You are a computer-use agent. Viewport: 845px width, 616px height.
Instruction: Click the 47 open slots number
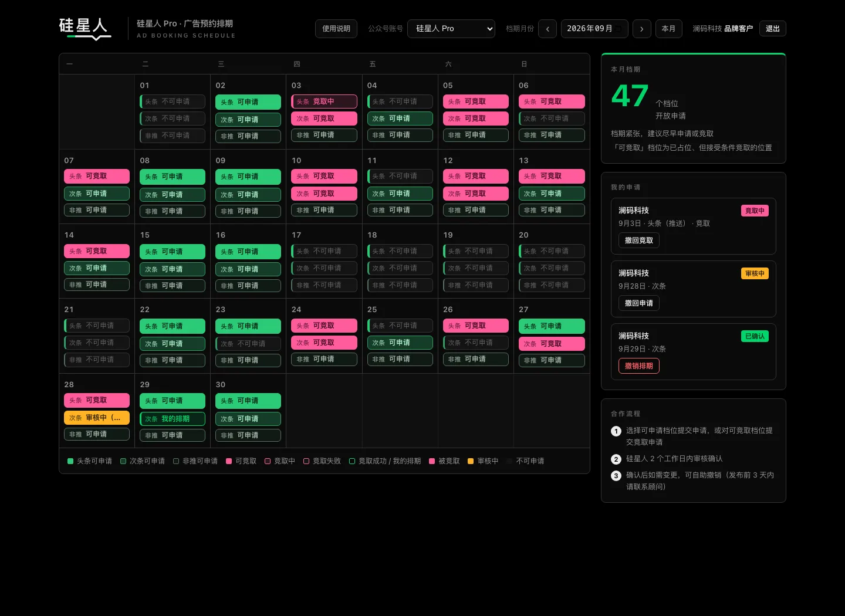click(x=630, y=96)
